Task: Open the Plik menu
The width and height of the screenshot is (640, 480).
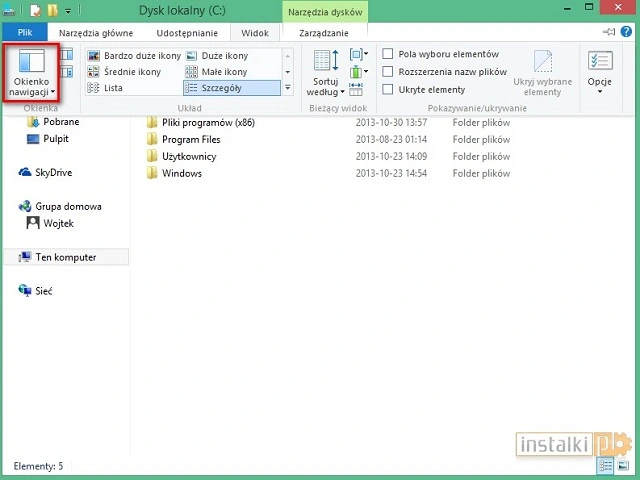Action: point(25,33)
